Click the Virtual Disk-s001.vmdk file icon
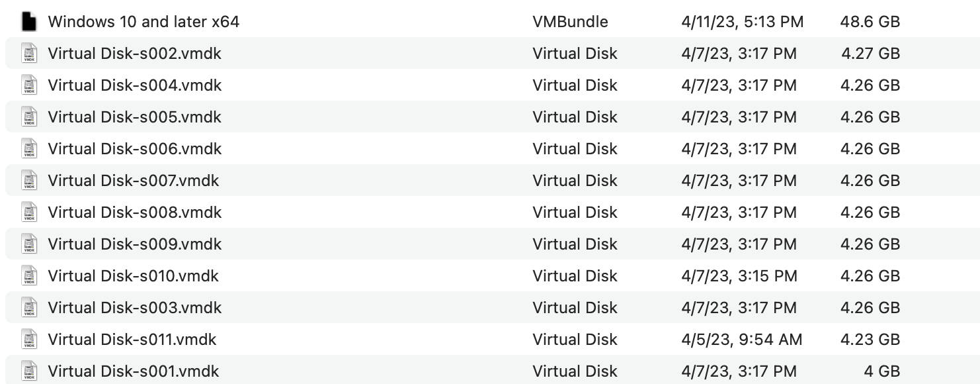This screenshot has width=980, height=384. pyautogui.click(x=28, y=371)
